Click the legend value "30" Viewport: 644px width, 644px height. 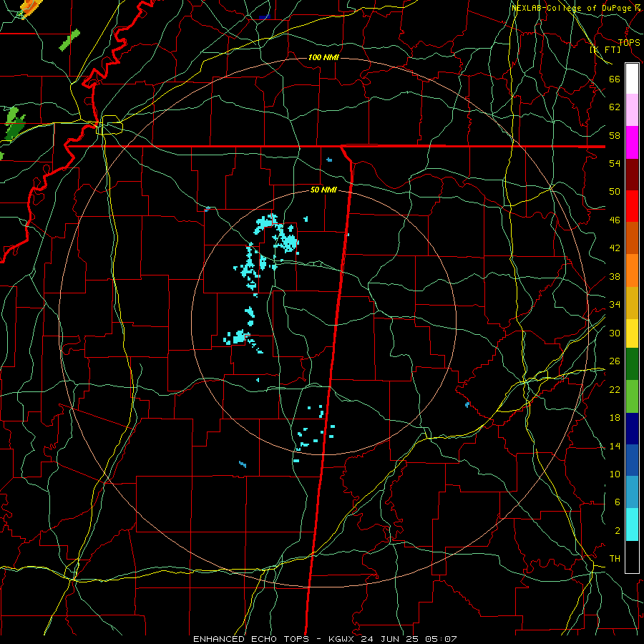click(615, 333)
